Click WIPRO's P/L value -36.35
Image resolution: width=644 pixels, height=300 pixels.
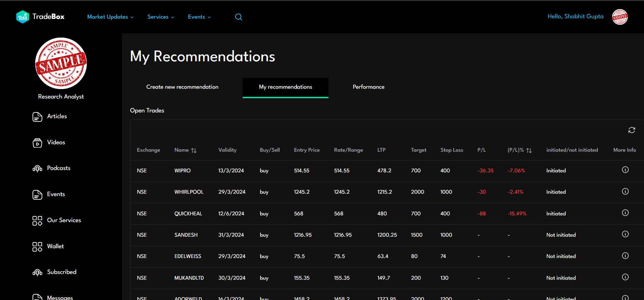point(486,171)
